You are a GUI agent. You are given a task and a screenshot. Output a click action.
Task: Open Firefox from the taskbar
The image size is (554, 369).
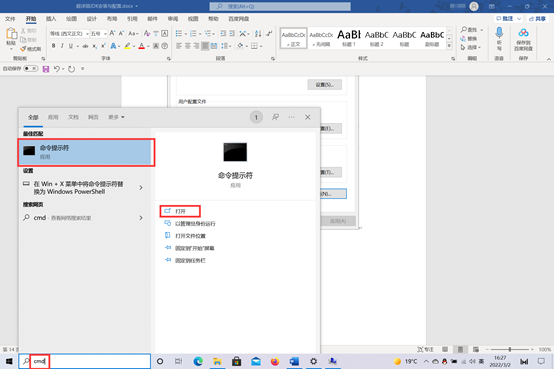[x=275, y=361]
